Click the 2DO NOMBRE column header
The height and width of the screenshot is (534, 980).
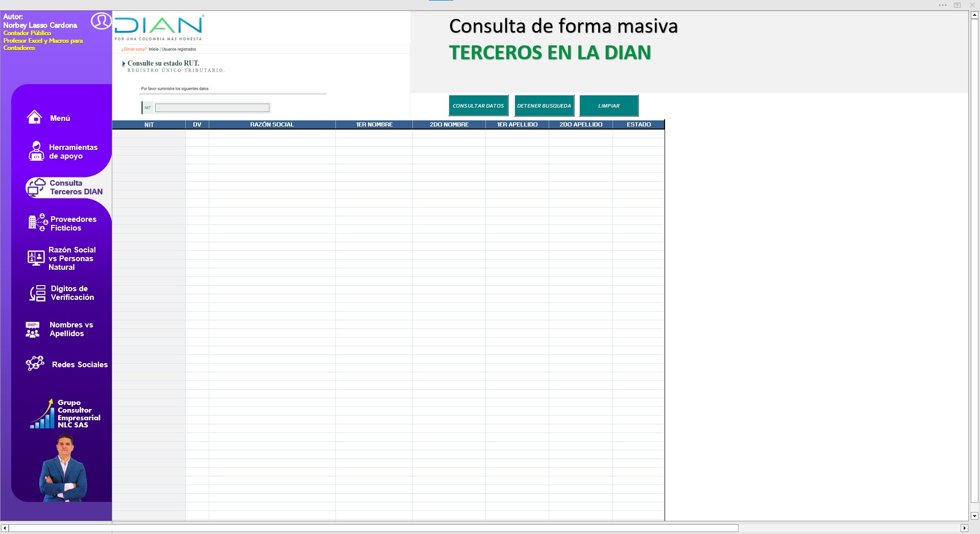(449, 124)
